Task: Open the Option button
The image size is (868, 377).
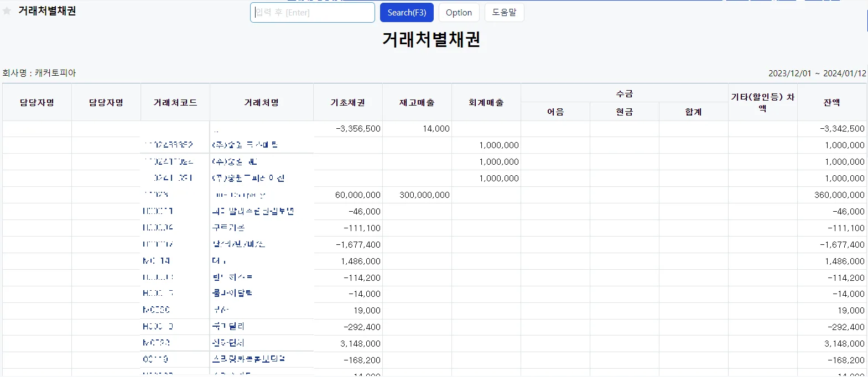Action: coord(459,12)
